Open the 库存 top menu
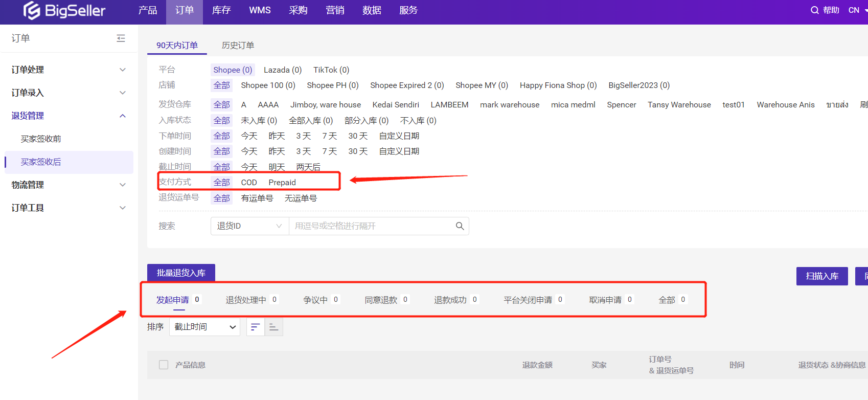Screen dimensions: 868x400 [221, 10]
